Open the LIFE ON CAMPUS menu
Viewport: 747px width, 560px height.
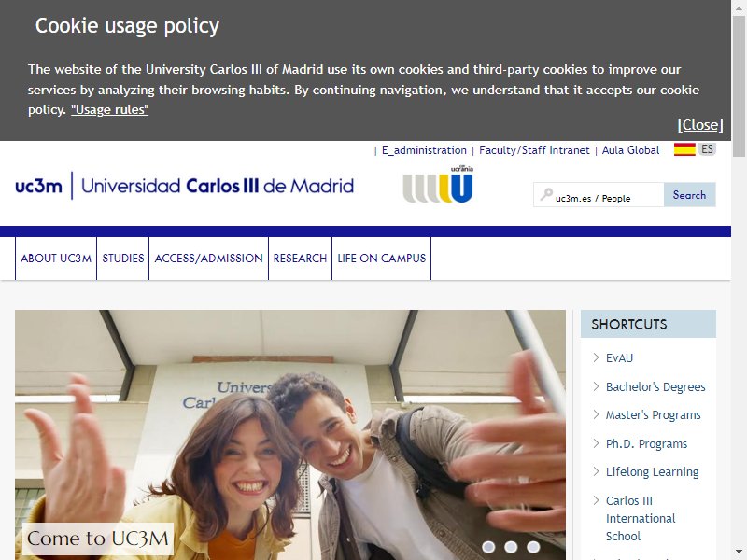382,259
